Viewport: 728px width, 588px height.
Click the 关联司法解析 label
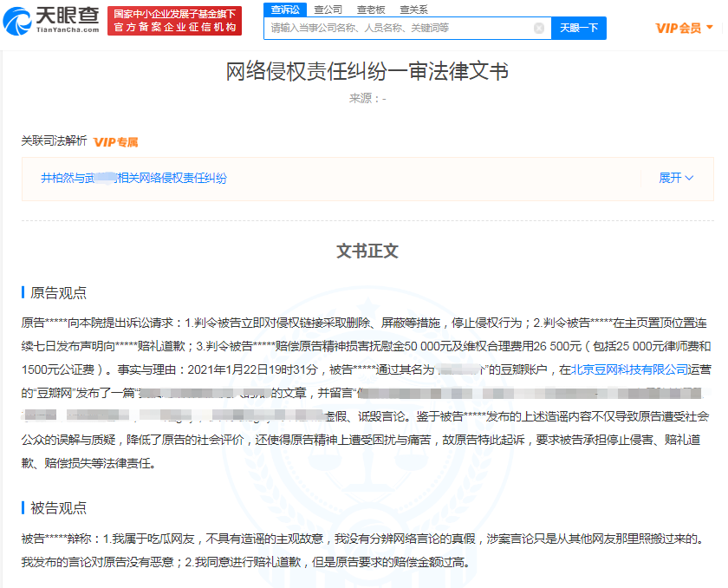pos(54,141)
